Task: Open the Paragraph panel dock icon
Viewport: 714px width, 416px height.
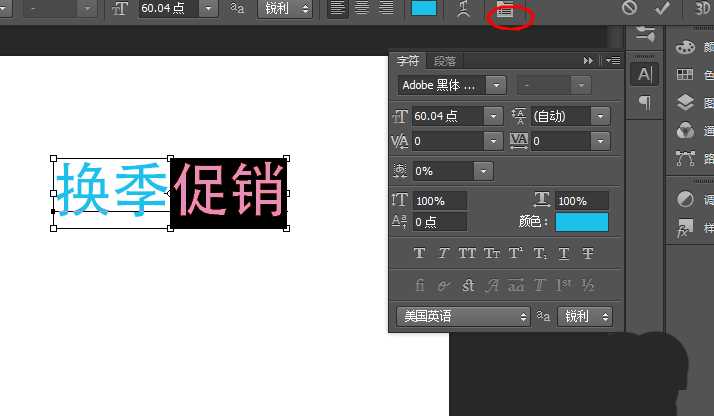Action: pos(645,102)
